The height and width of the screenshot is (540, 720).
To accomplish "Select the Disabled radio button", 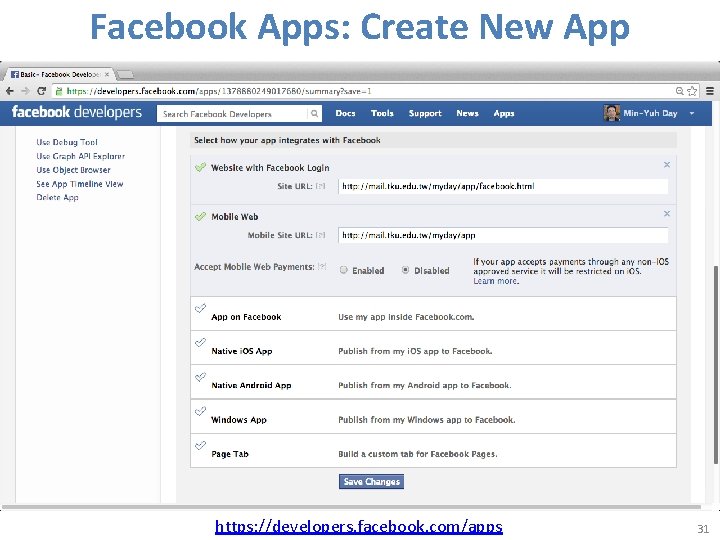I will point(405,270).
